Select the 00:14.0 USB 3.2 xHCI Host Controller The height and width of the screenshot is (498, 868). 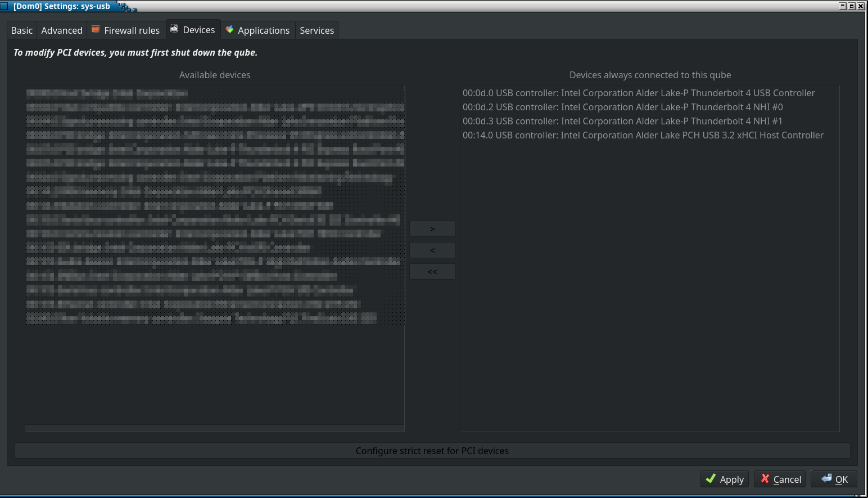click(643, 135)
